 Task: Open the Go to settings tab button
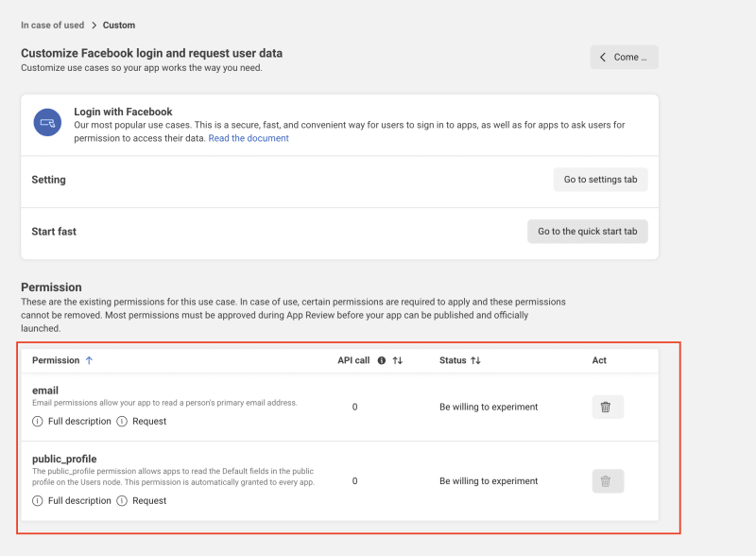[600, 180]
